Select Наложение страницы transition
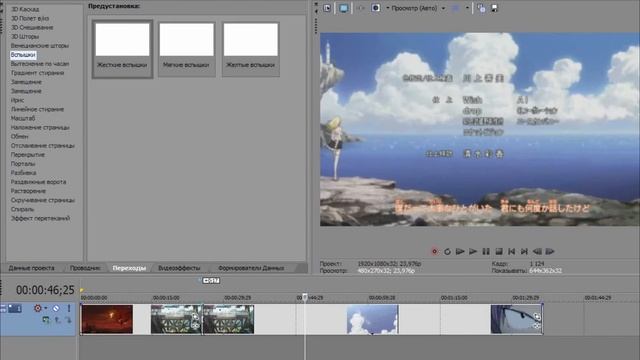Viewport: 640px width, 360px height. 40,127
